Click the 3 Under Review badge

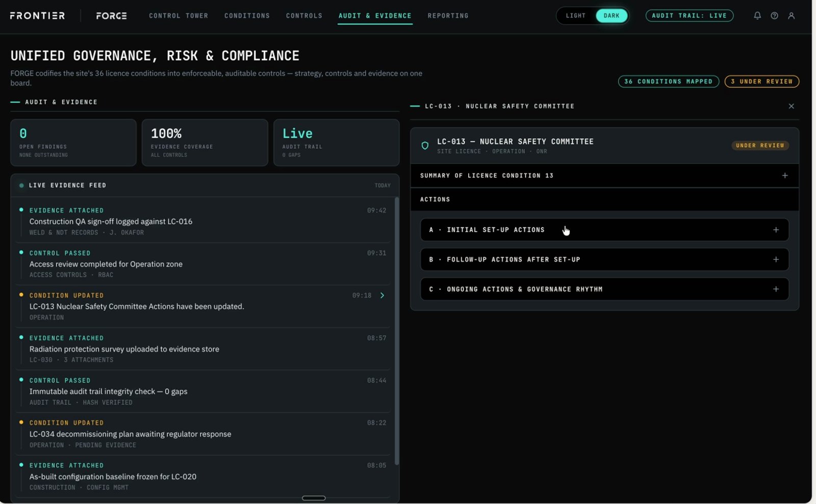tap(762, 82)
